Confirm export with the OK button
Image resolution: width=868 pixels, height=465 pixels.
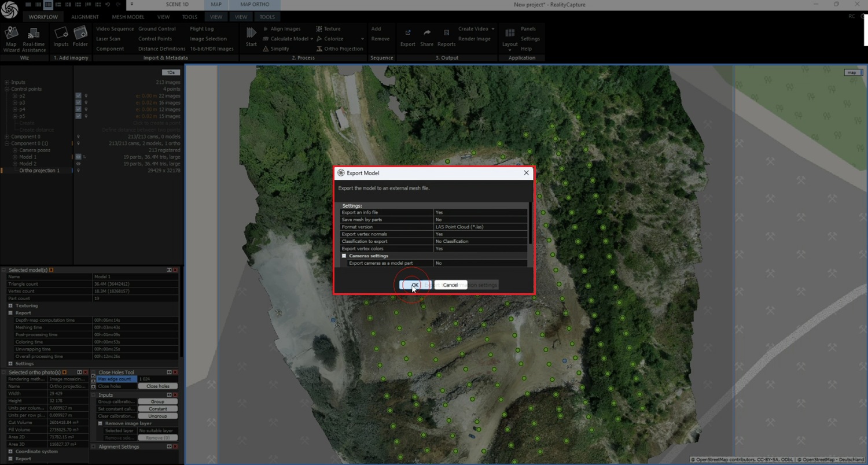pos(414,285)
